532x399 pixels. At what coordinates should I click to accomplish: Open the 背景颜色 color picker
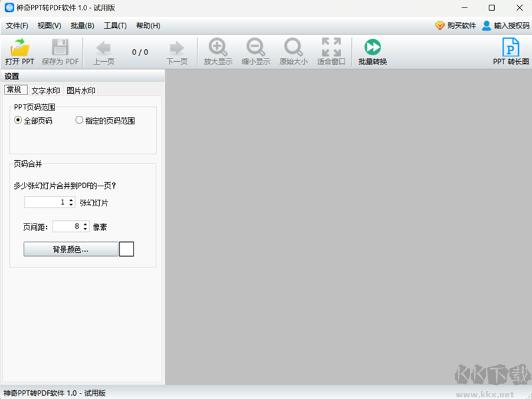pyautogui.click(x=70, y=249)
